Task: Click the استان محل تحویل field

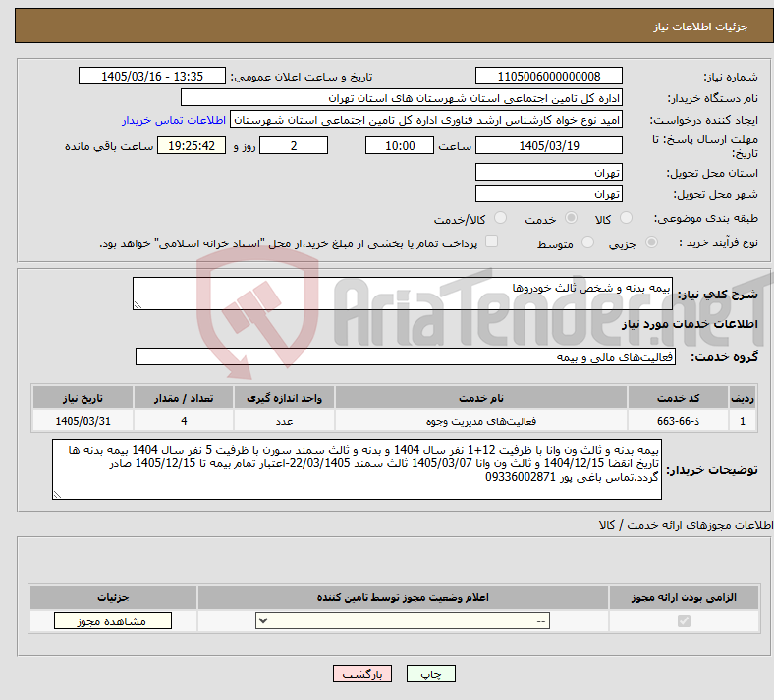Action: click(x=548, y=172)
